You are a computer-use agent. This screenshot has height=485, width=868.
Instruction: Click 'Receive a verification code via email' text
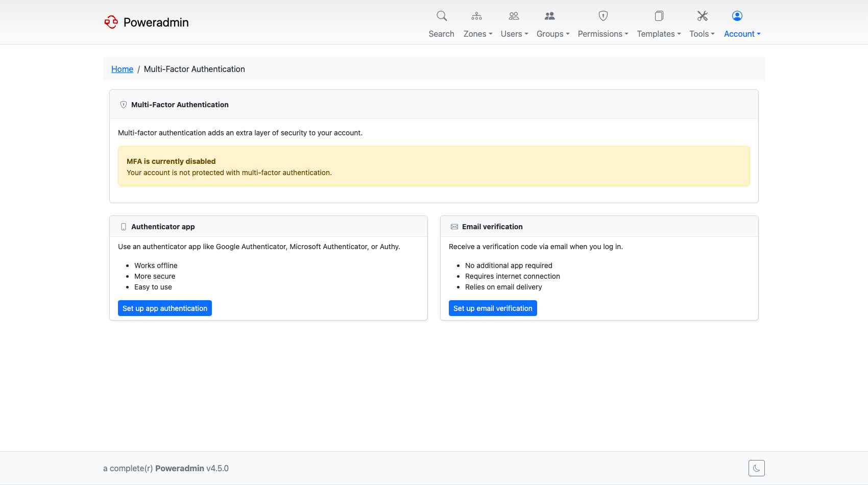[x=536, y=247]
